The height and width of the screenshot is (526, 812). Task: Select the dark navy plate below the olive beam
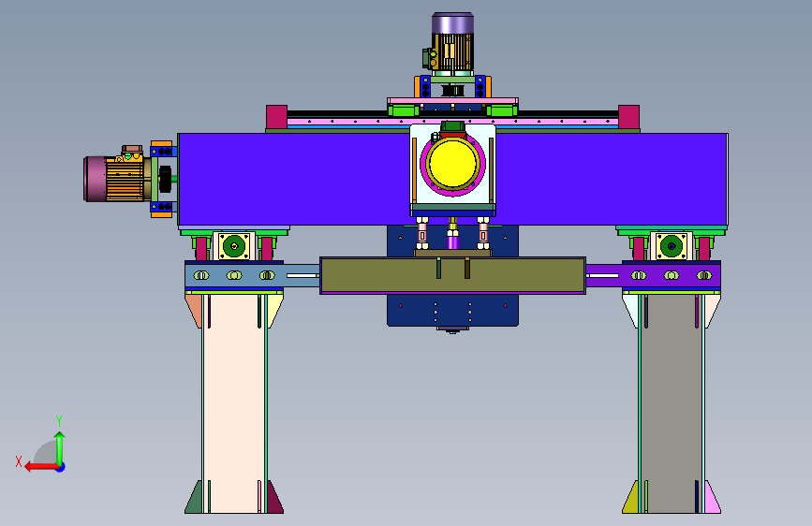coord(452,310)
